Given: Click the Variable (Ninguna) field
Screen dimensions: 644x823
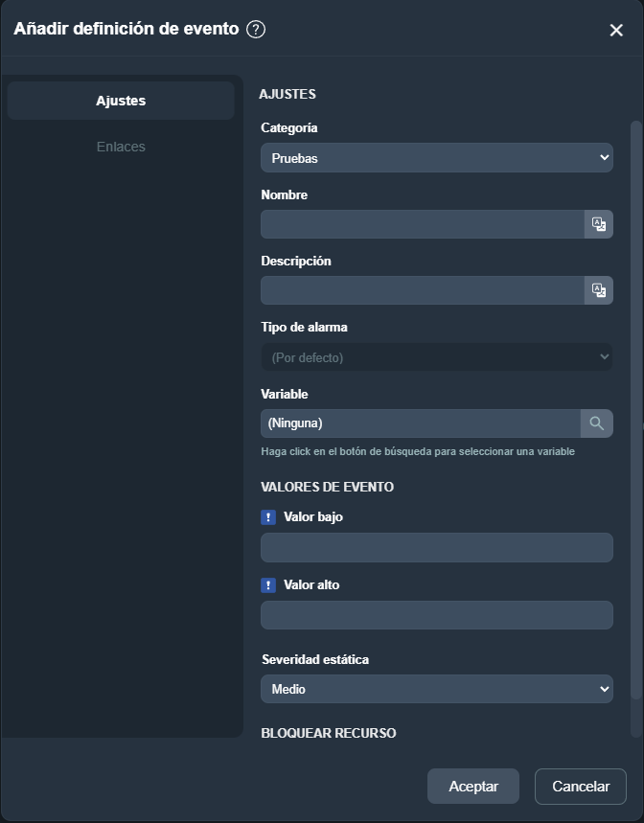Looking at the screenshot, I should [x=420, y=423].
